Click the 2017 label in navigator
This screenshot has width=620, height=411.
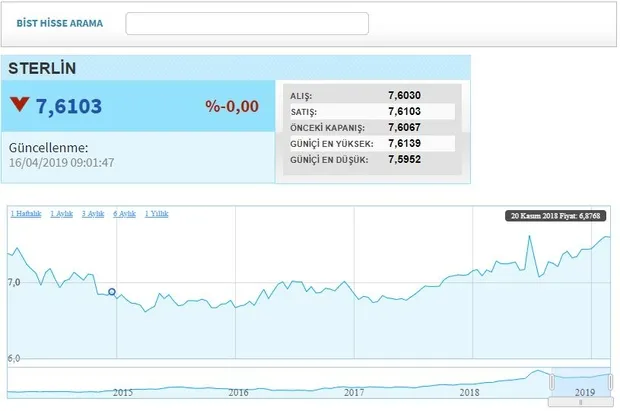point(354,392)
